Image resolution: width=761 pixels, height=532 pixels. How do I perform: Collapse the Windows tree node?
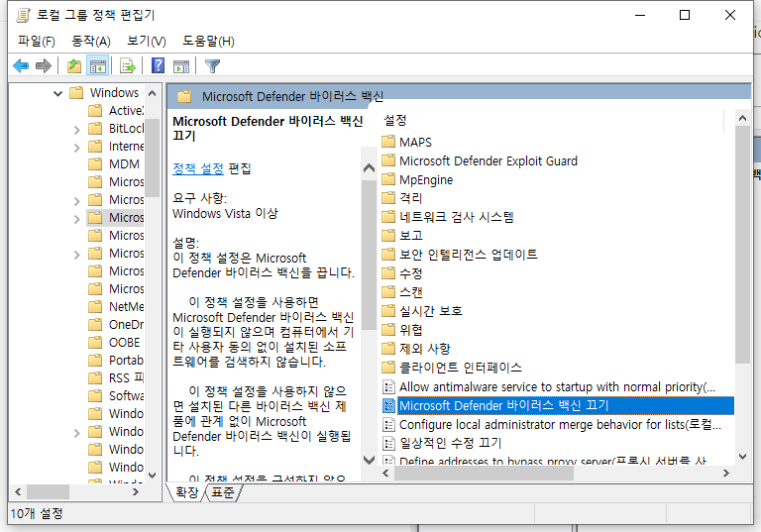pyautogui.click(x=58, y=93)
